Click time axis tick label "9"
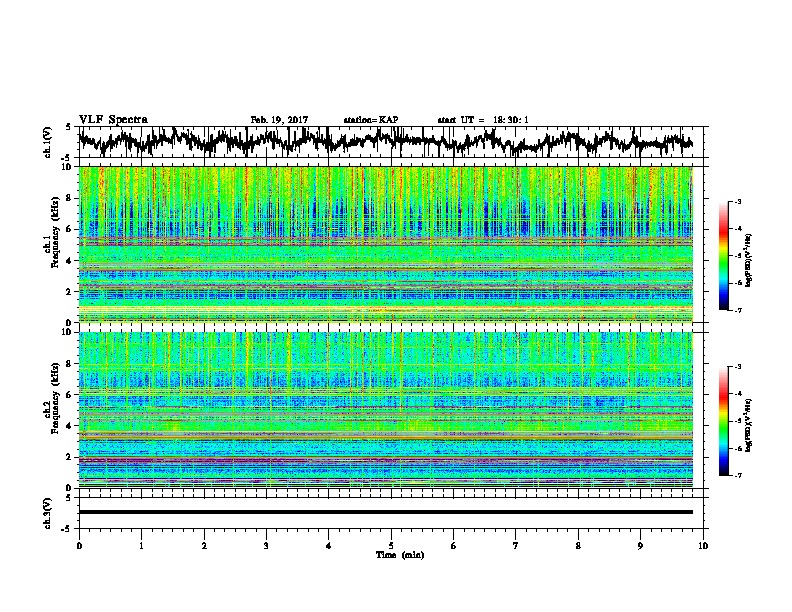This screenshot has height=612, width=792. [x=640, y=546]
